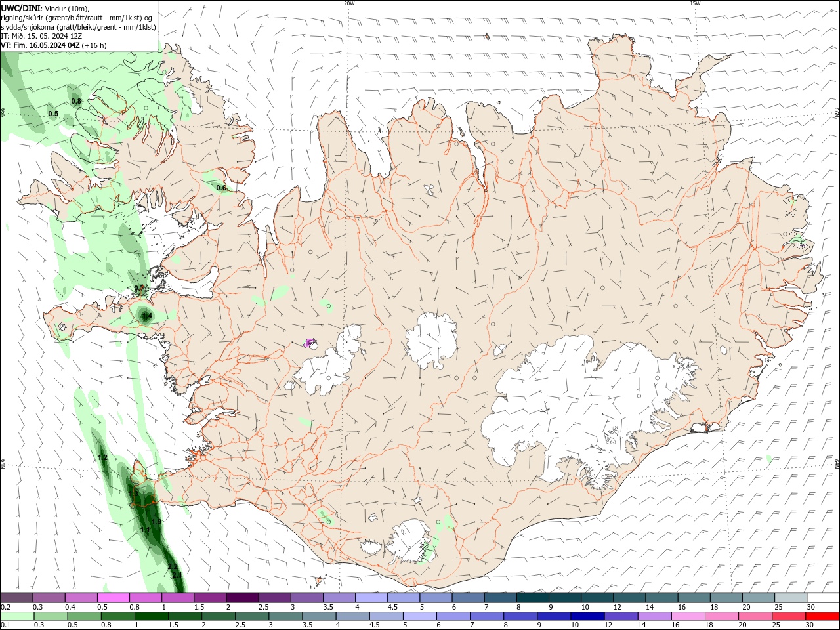Viewport: 840px width, 630px height.
Task: Click the 1.9 precipitation value near Reykjanes
Action: click(156, 521)
